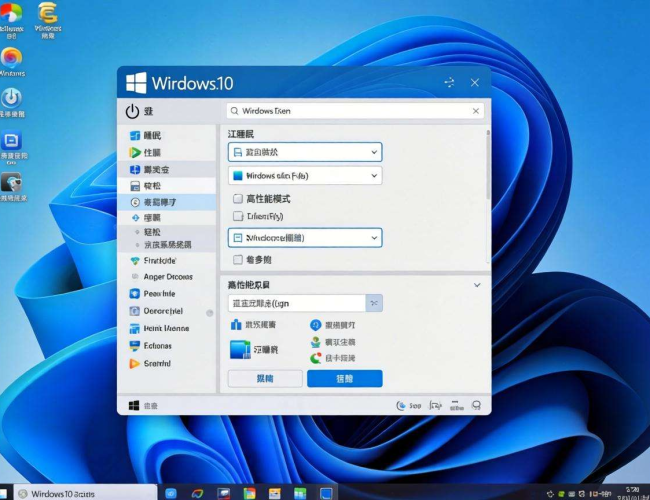This screenshot has width=650, height=500.
Task: Open the sidebar item with calendar window icon
Action: [167, 186]
